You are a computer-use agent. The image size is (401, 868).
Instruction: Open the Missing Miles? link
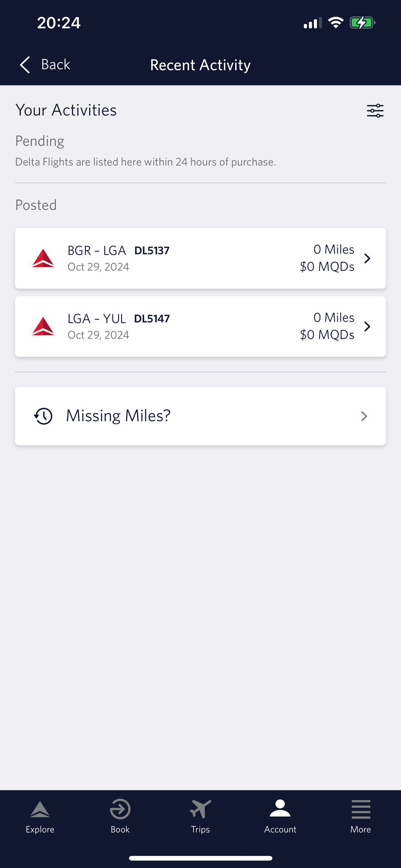[118, 416]
